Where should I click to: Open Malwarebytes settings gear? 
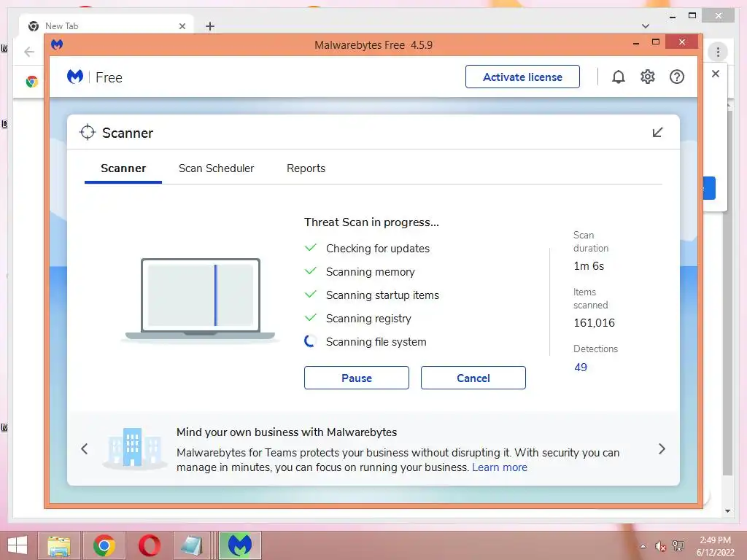pos(648,77)
